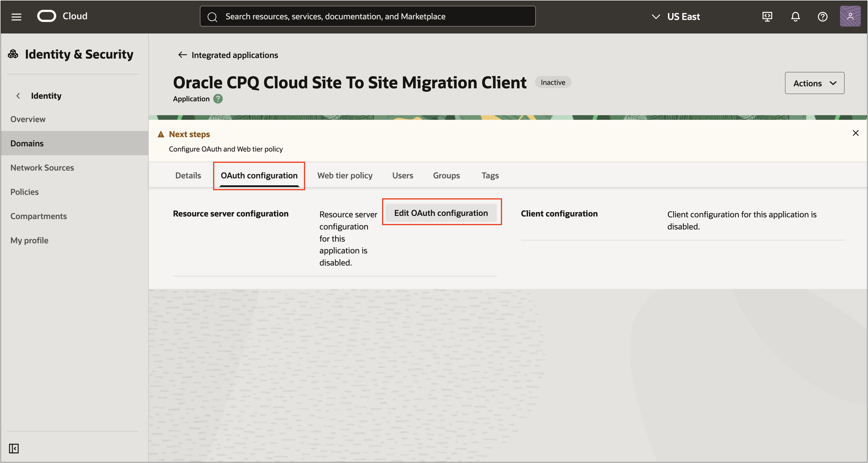Screen dimensions: 868x463
Task: Click the Next steps heading
Action: [189, 134]
